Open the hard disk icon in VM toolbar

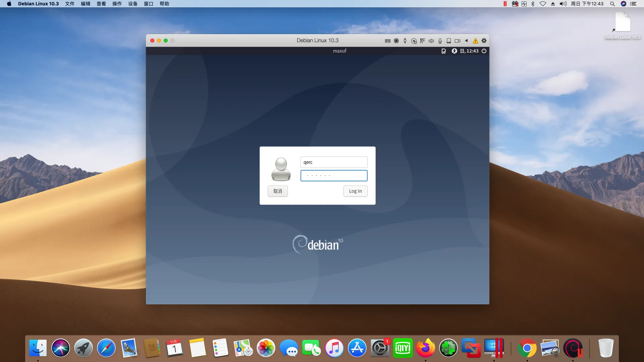click(449, 41)
